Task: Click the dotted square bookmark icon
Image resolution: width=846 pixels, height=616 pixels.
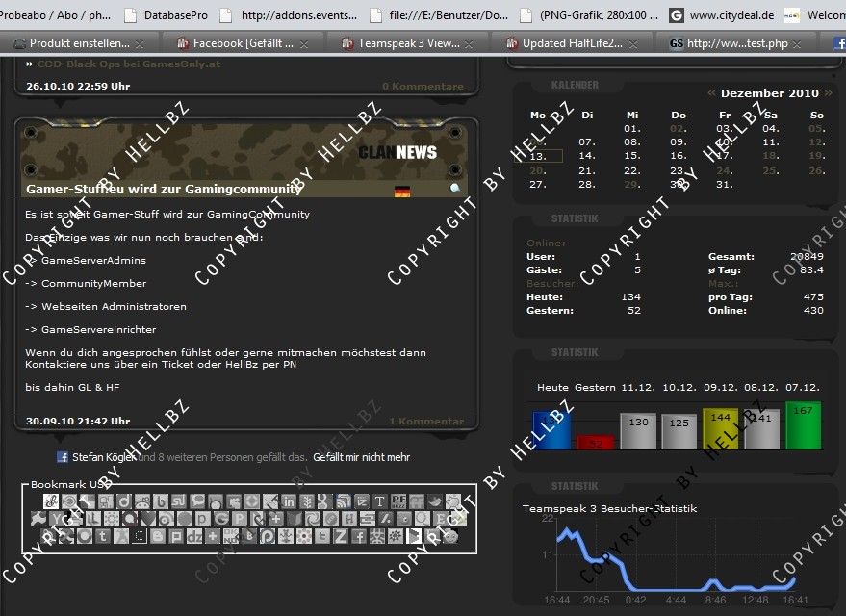Action: pos(140,536)
